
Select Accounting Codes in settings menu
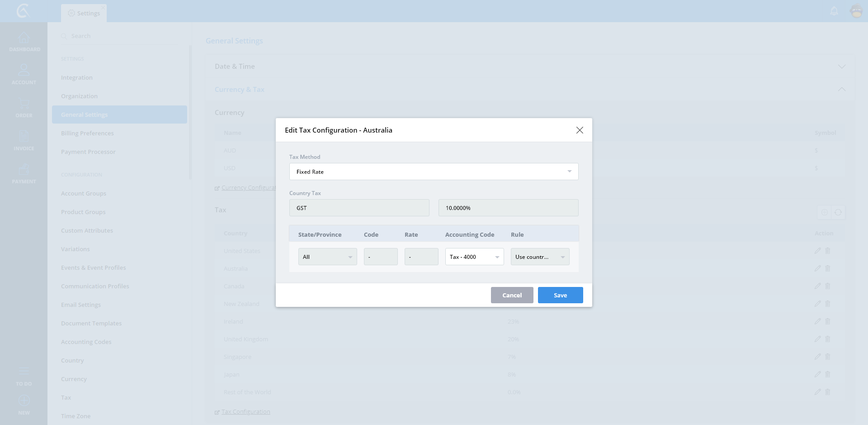click(86, 342)
